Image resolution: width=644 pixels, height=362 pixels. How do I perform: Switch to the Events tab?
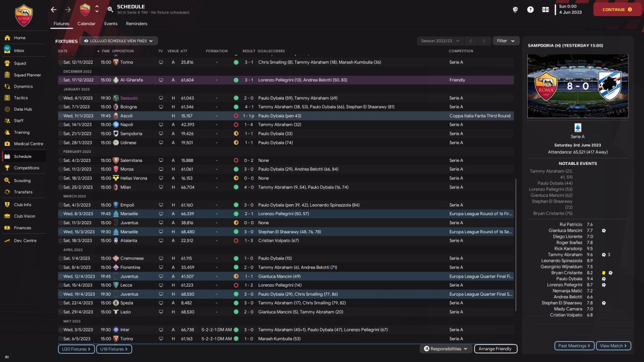click(111, 24)
